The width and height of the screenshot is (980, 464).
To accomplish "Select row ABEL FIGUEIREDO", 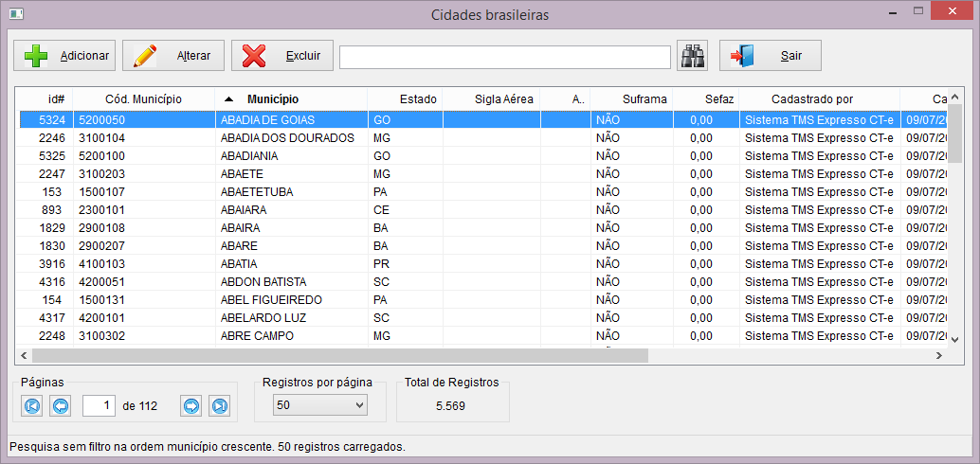I will pos(483,300).
